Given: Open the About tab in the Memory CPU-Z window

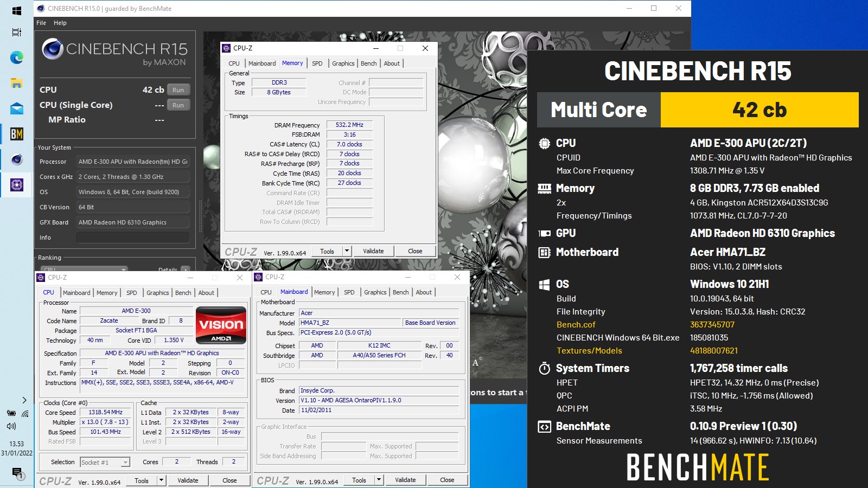Looking at the screenshot, I should [x=392, y=63].
